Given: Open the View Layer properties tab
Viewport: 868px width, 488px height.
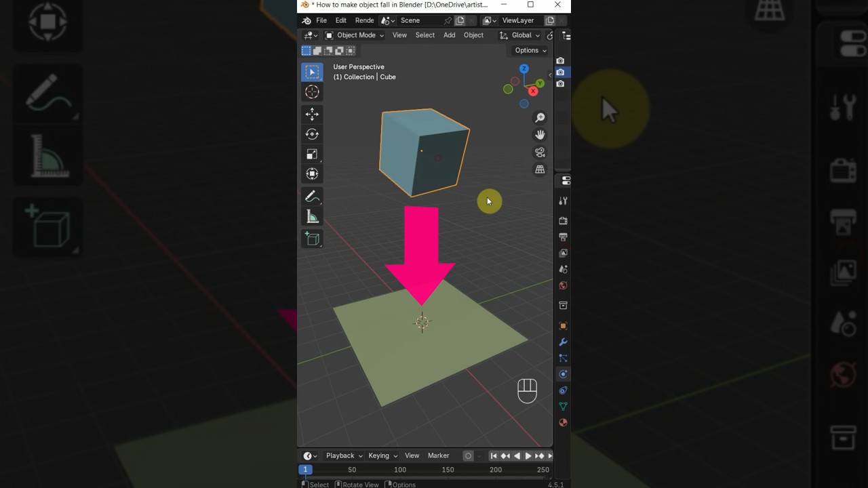Looking at the screenshot, I should coord(563,253).
